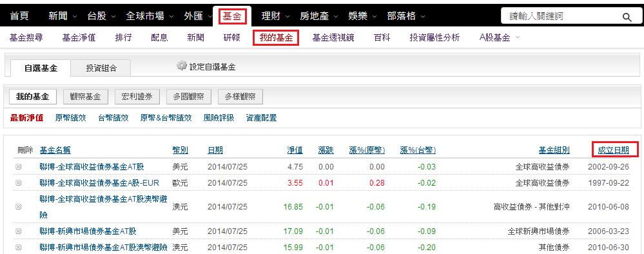Viewport: 644px width, 254px height.
Task: Switch to the 投資組合 tab
Action: [101, 68]
